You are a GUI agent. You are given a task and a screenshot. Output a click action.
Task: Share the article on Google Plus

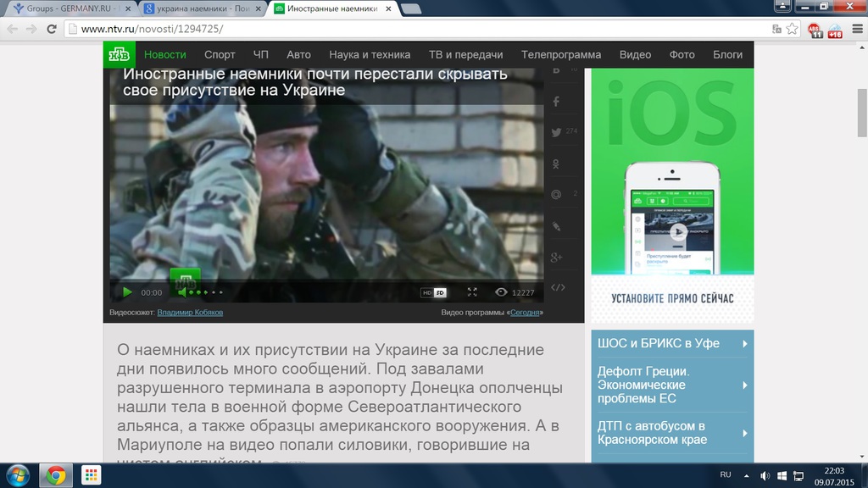[556, 258]
